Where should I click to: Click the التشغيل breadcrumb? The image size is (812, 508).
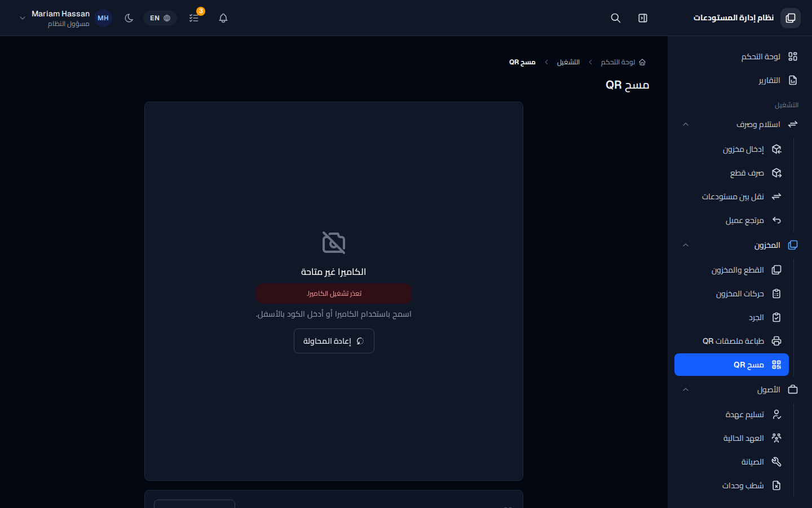[x=568, y=62]
